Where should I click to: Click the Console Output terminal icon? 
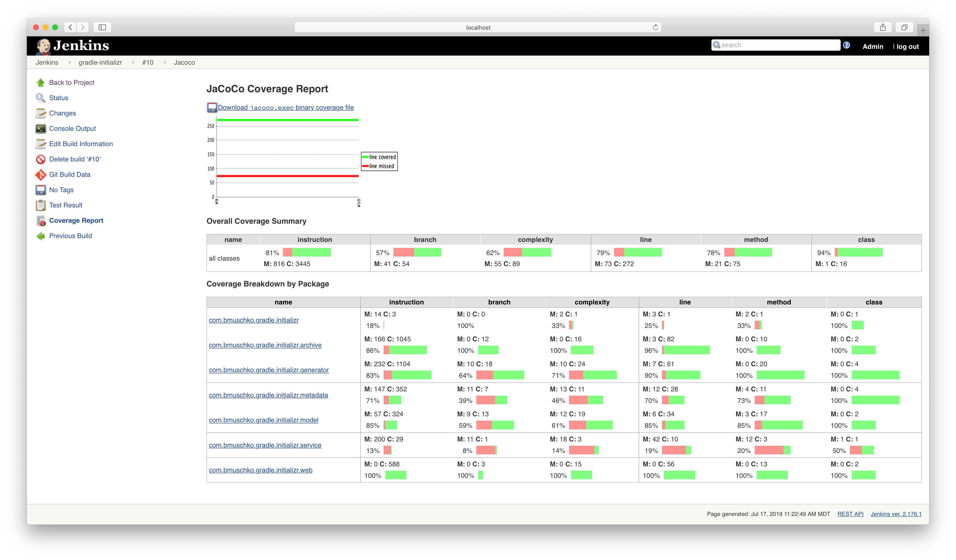click(x=40, y=129)
